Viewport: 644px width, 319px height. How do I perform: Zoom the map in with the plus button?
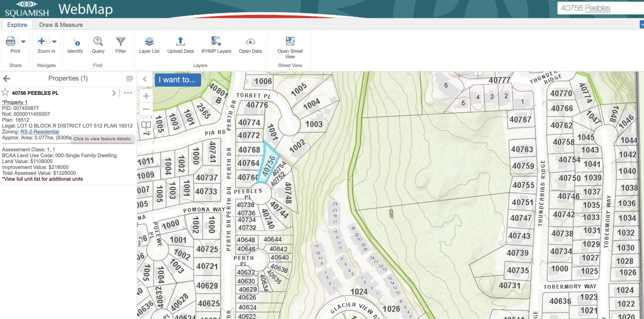(146, 96)
